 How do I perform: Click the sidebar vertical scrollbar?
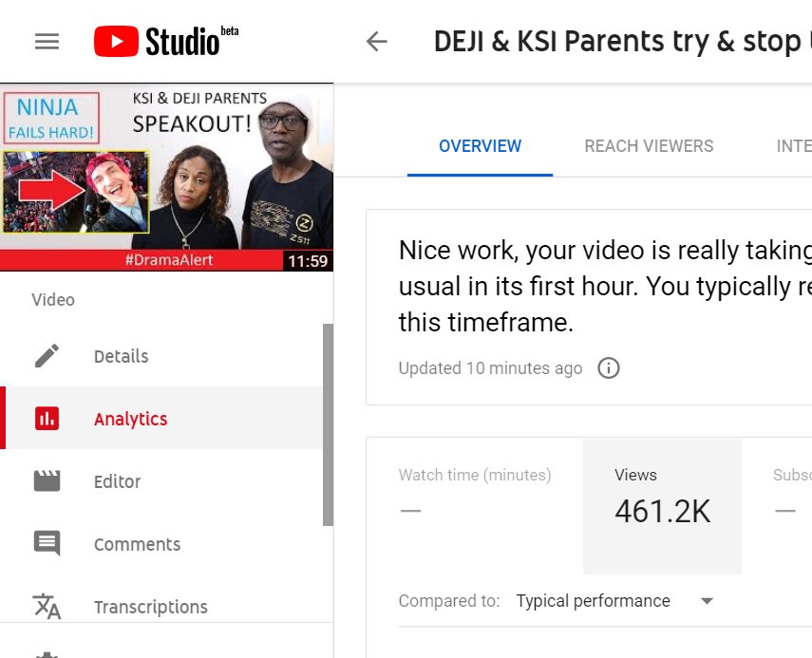(x=328, y=424)
